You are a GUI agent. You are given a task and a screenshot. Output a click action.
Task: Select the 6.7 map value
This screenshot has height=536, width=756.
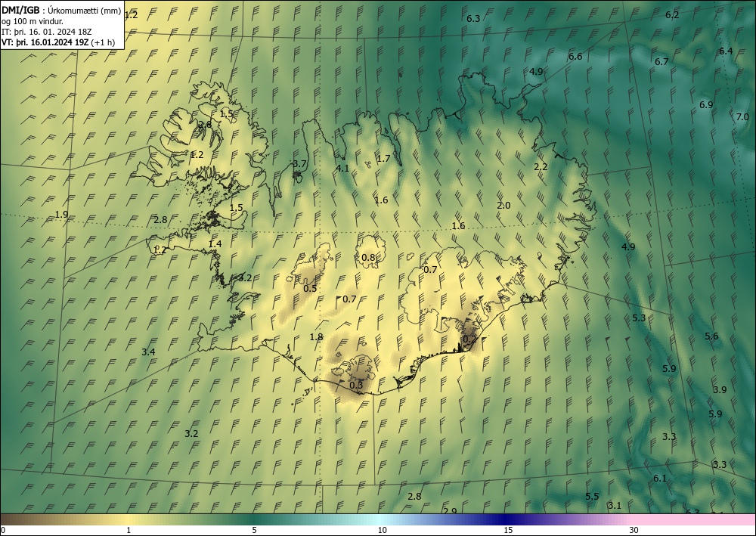coord(661,62)
